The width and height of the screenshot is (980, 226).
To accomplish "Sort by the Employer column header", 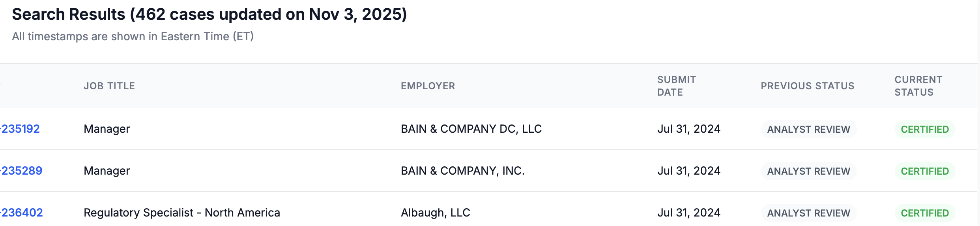I will pos(428,86).
